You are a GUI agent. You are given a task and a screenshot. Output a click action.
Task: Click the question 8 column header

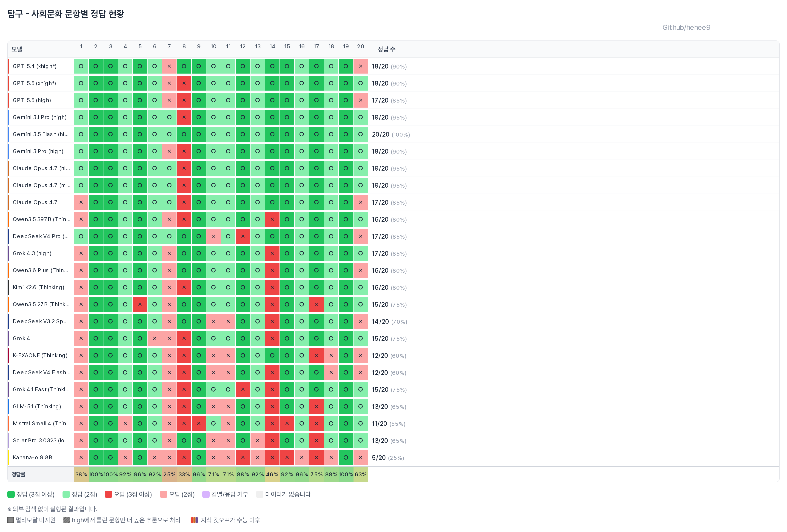[x=184, y=46]
